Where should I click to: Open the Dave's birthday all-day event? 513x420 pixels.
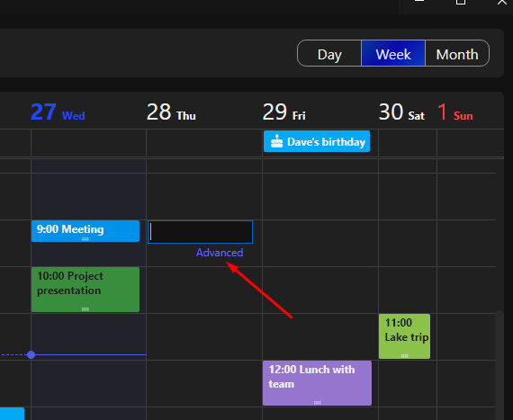pos(317,141)
